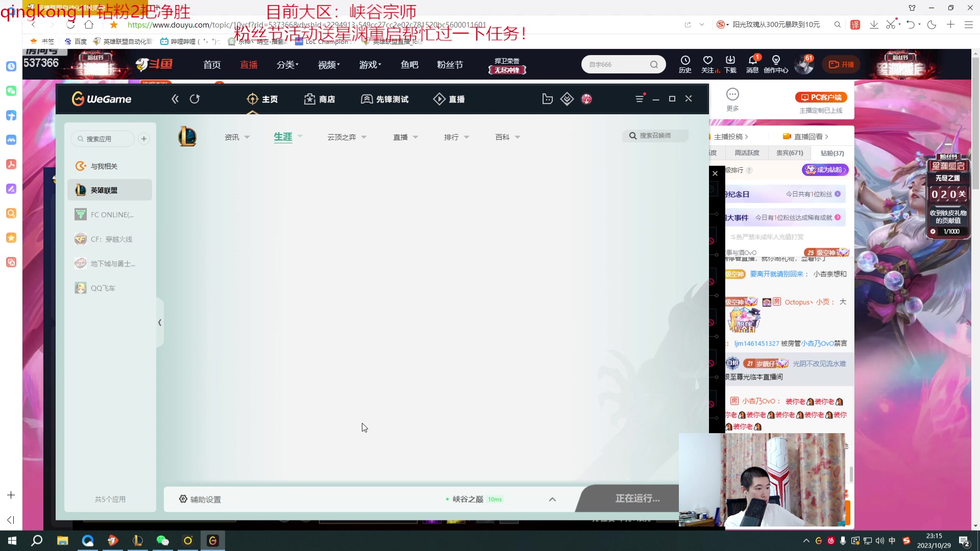
Task: Open Douyu 视频 menu
Action: coord(329,65)
